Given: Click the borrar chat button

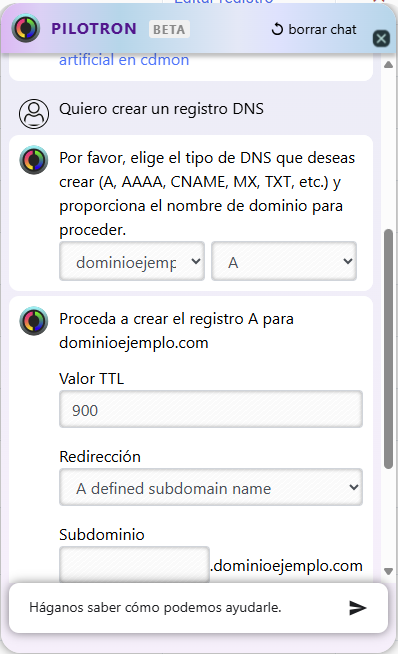Looking at the screenshot, I should [314, 30].
